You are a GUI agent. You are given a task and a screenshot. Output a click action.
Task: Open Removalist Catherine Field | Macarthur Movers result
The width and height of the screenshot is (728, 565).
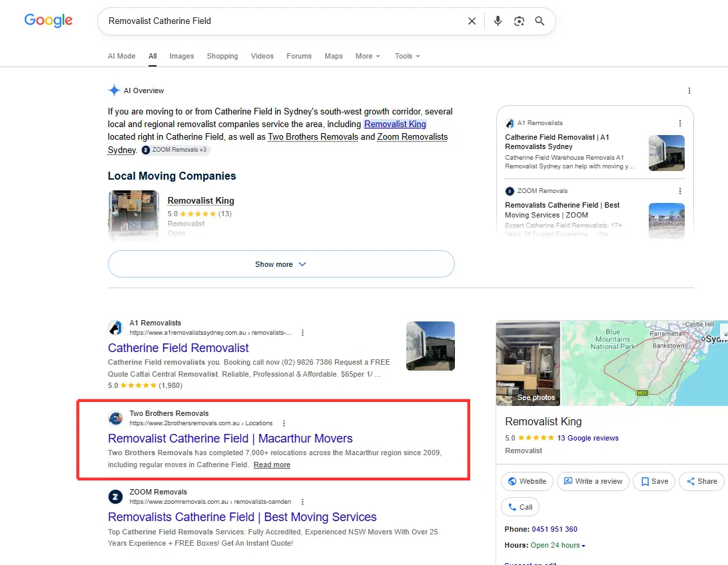tap(230, 439)
